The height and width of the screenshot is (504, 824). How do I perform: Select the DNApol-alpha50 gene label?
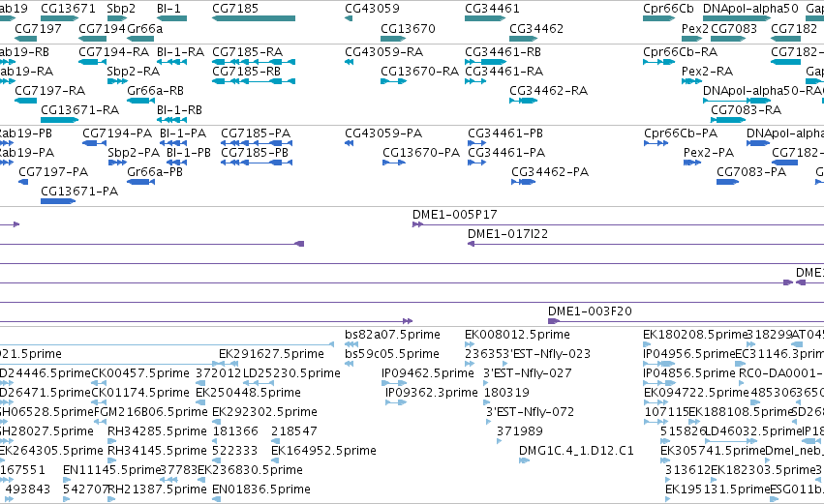pos(750,9)
